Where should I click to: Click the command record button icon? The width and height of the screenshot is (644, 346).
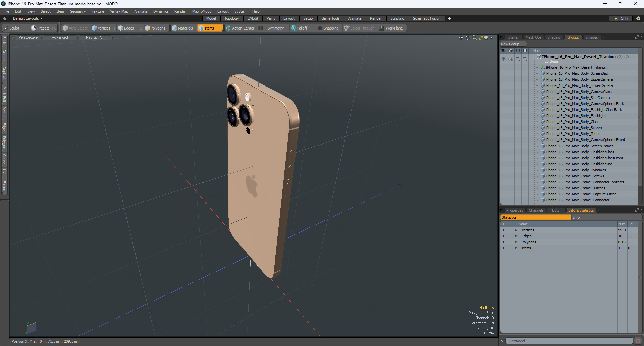pos(638,341)
